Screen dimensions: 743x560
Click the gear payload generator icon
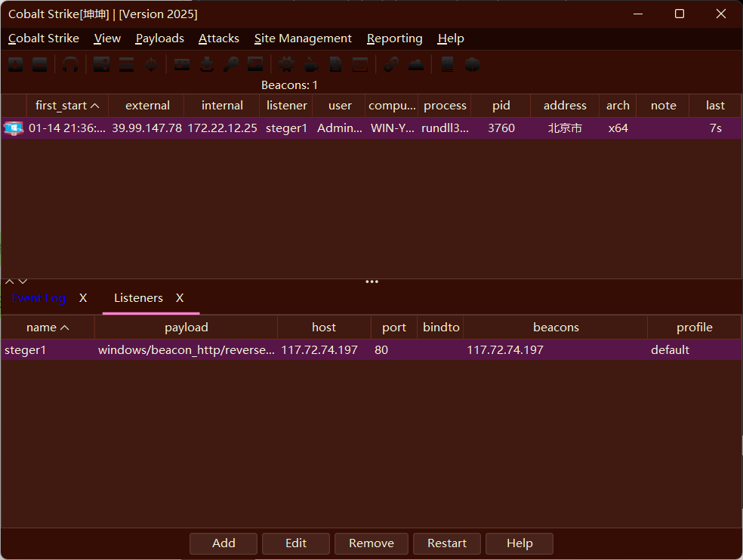[x=287, y=65]
